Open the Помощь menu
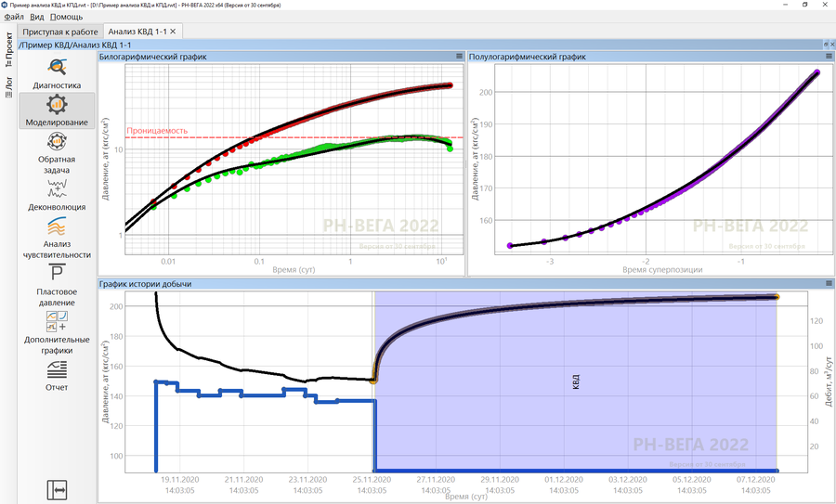Viewport: 836px width, 504px height. click(66, 17)
